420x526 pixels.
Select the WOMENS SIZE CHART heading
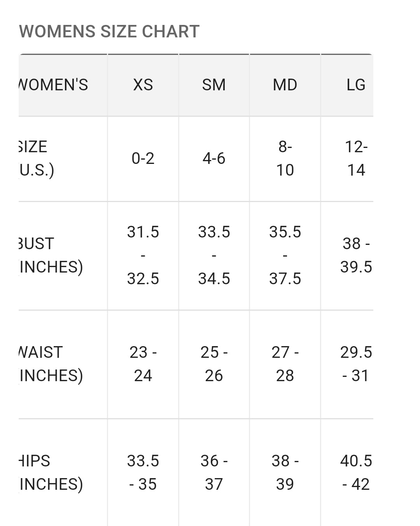(109, 31)
